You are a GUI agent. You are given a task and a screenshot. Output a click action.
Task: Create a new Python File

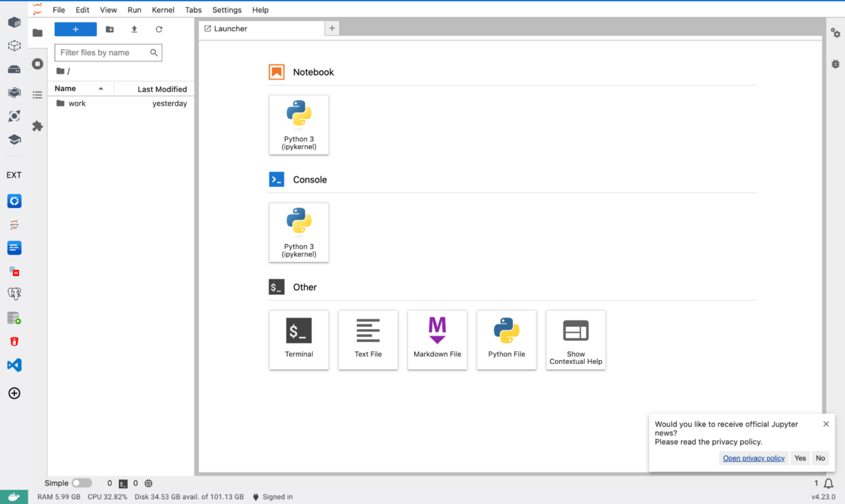[x=506, y=340]
